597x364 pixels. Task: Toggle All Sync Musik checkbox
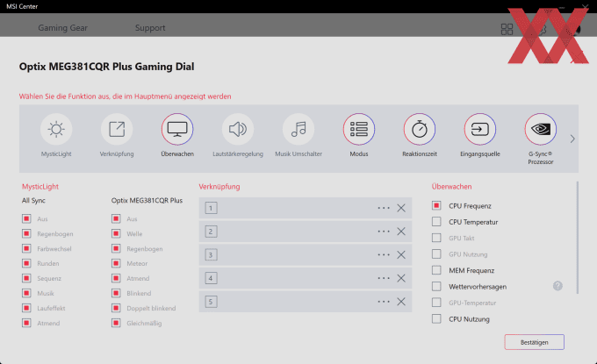[26, 293]
